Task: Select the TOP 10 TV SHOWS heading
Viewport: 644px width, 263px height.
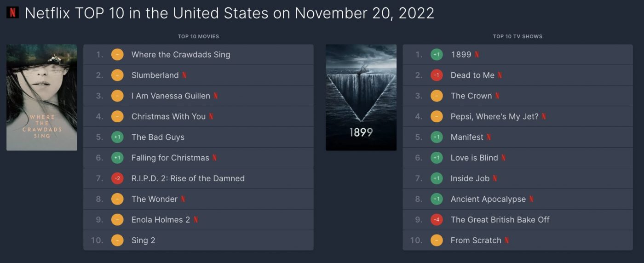Action: 517,36
